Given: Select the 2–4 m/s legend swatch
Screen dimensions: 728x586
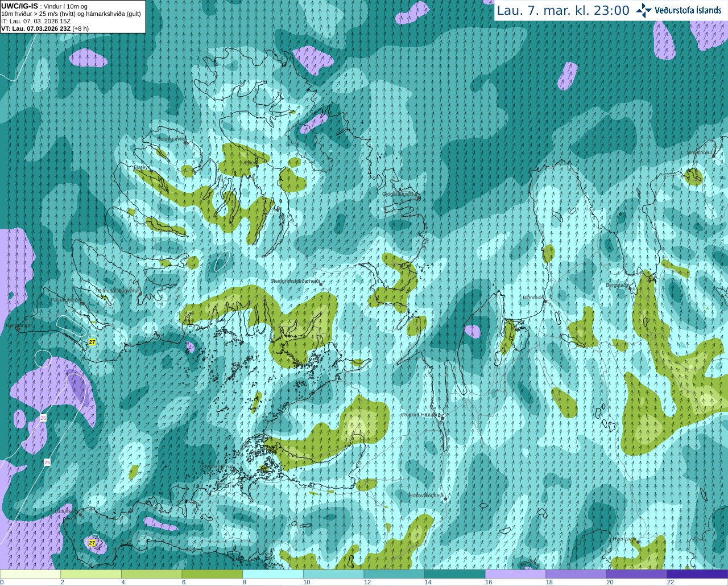Looking at the screenshot, I should [91, 574].
